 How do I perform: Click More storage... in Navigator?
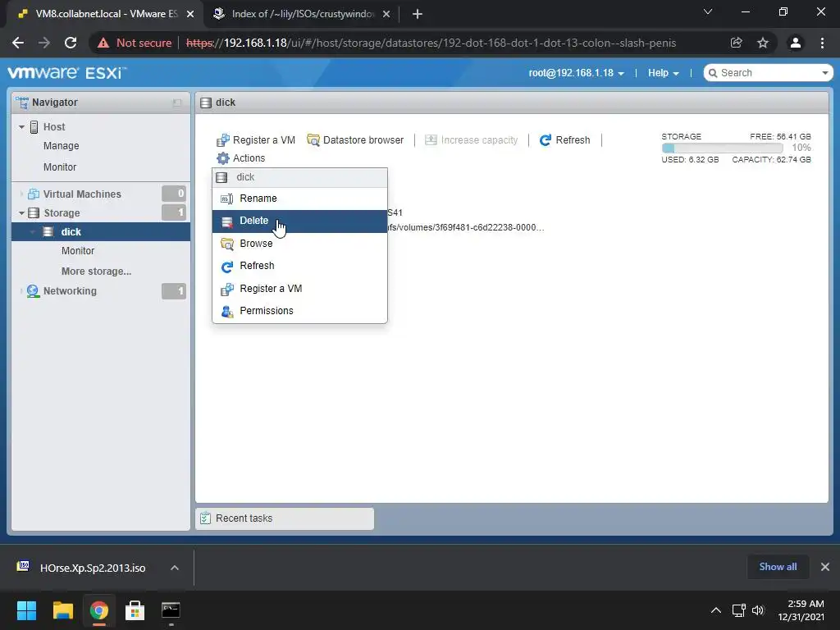pos(97,271)
